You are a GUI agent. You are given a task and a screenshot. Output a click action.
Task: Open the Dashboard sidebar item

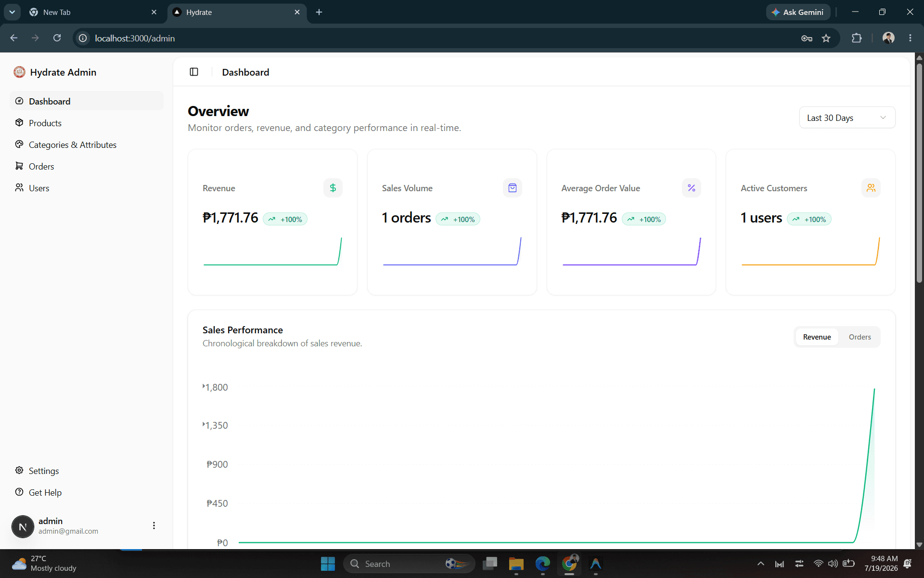pos(87,101)
